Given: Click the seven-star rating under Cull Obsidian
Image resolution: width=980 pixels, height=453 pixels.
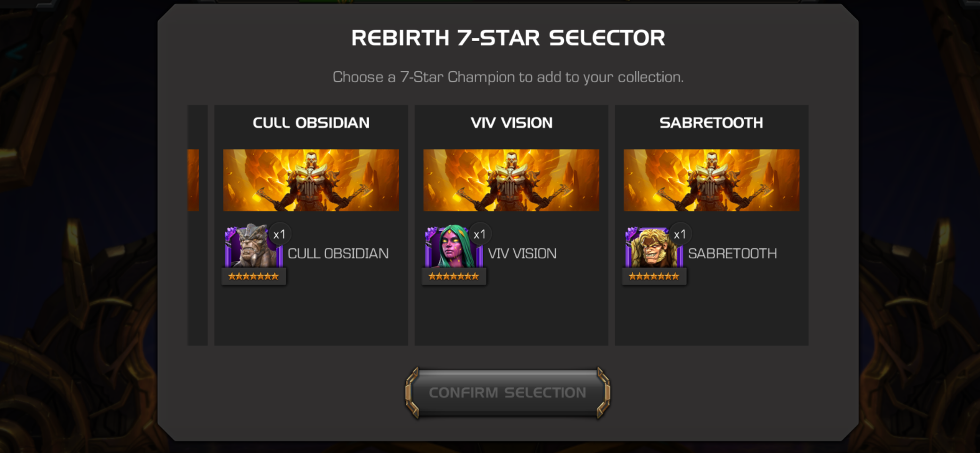Looking at the screenshot, I should (254, 277).
